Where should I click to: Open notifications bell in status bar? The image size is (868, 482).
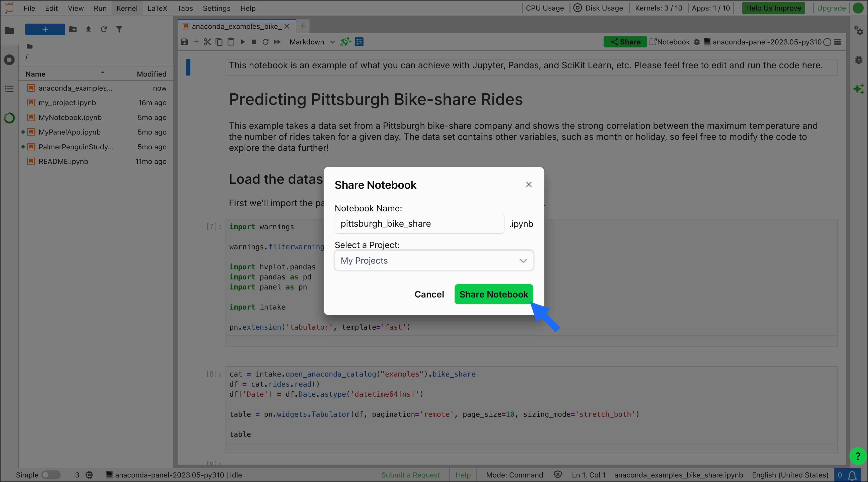point(852,475)
